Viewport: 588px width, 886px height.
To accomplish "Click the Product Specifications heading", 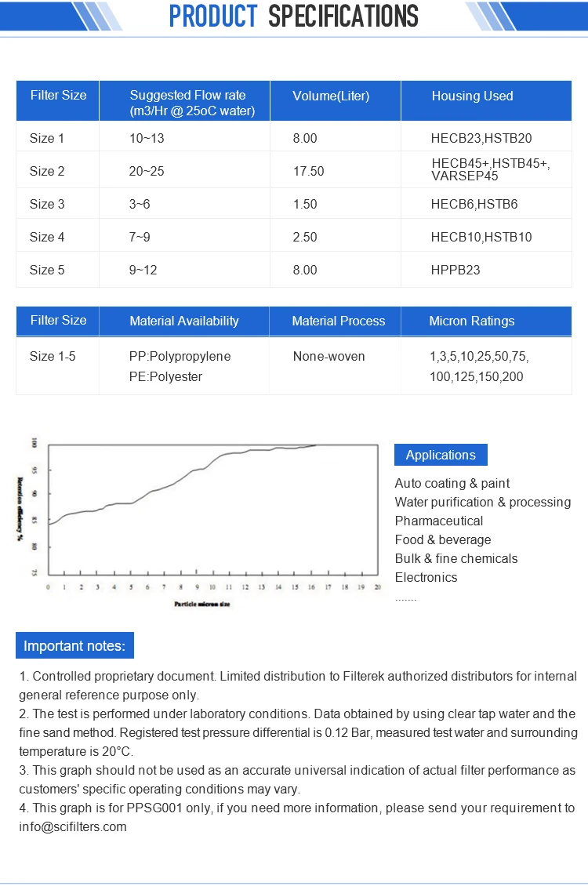I will click(x=294, y=16).
